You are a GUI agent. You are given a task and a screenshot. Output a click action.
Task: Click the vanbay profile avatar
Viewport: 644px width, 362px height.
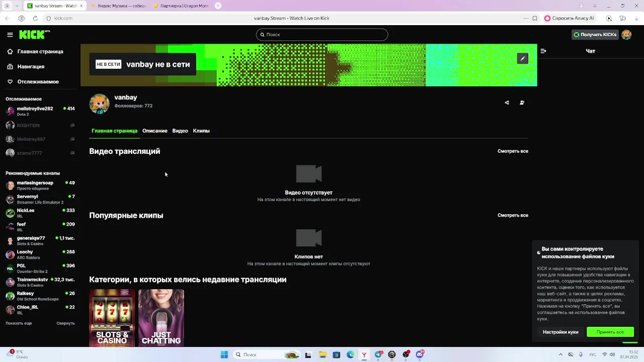[x=99, y=104]
